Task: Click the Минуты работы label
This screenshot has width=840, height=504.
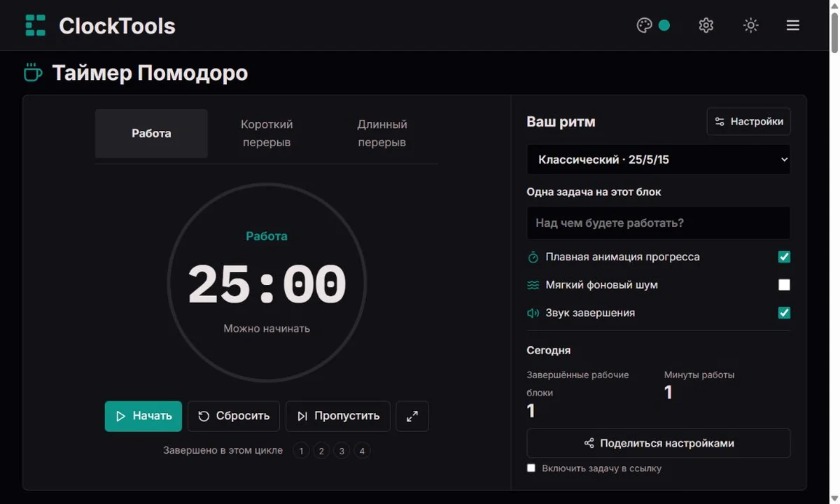Action: pyautogui.click(x=699, y=374)
